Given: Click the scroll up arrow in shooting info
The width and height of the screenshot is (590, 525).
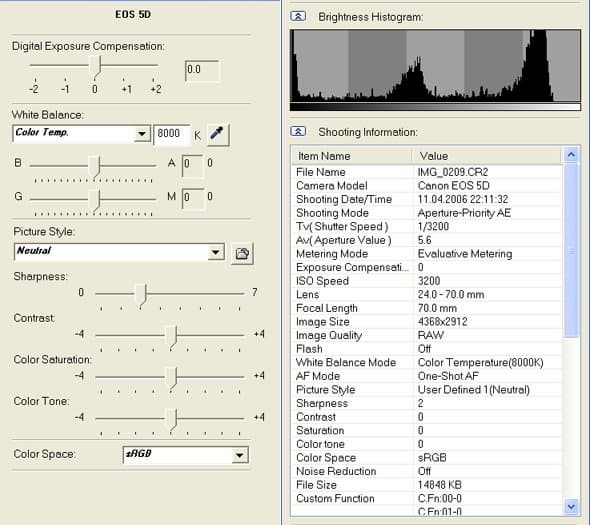Looking at the screenshot, I should [x=571, y=155].
